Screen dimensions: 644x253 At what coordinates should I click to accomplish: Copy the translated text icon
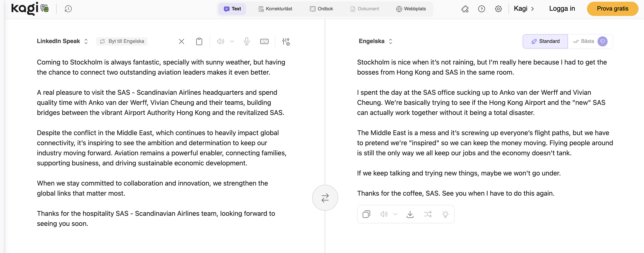point(366,214)
